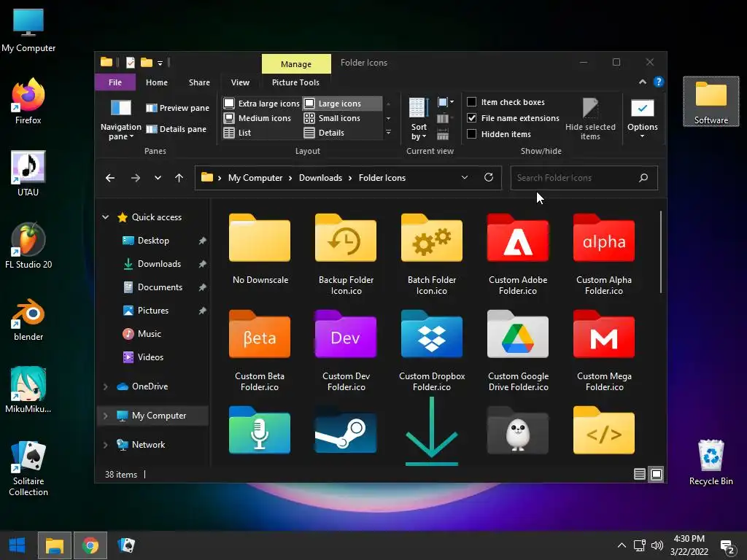Expand the OneDrive tree node
The height and width of the screenshot is (560, 747).
click(105, 386)
